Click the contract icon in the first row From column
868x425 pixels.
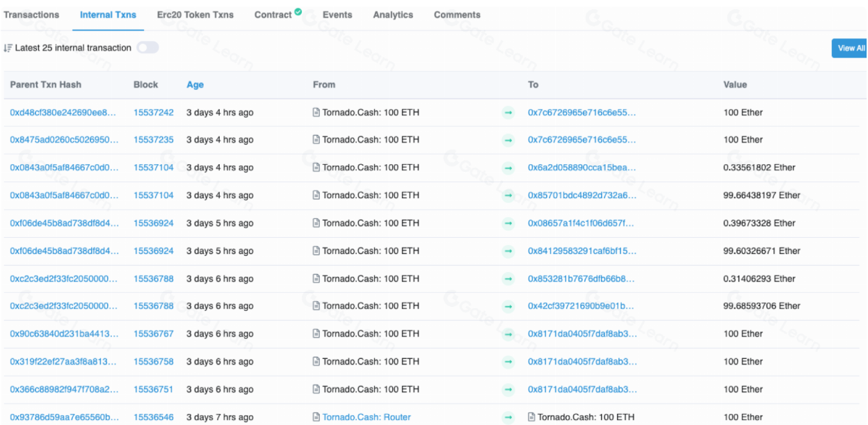tap(316, 113)
